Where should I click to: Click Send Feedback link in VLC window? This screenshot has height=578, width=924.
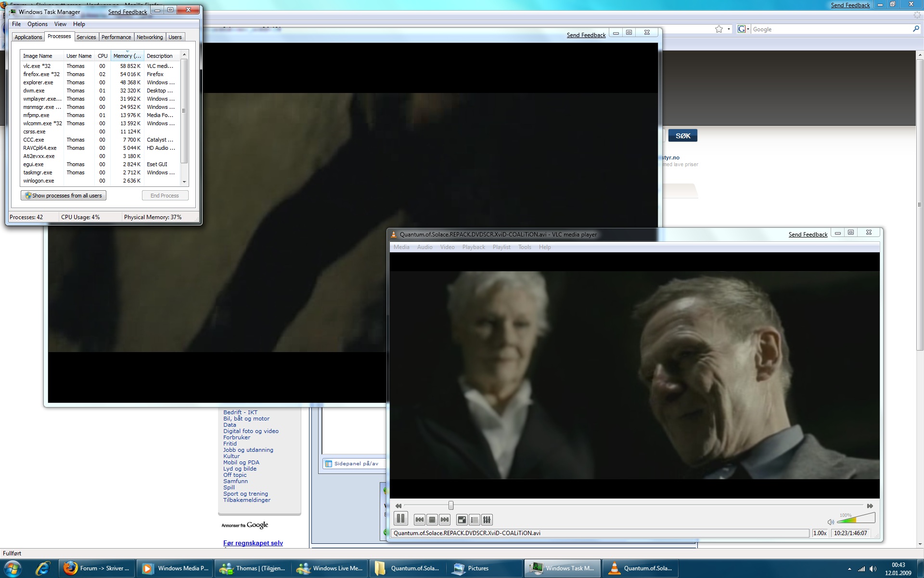(808, 235)
